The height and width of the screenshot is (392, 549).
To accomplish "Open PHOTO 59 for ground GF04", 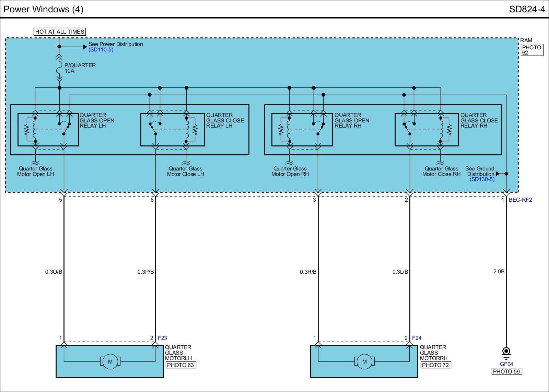I will coord(506,371).
